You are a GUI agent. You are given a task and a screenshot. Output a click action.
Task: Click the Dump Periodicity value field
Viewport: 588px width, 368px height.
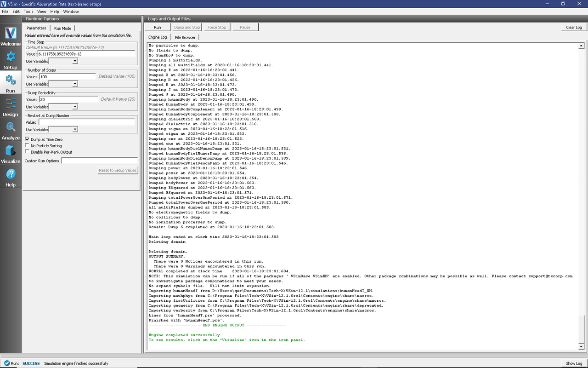(x=68, y=99)
